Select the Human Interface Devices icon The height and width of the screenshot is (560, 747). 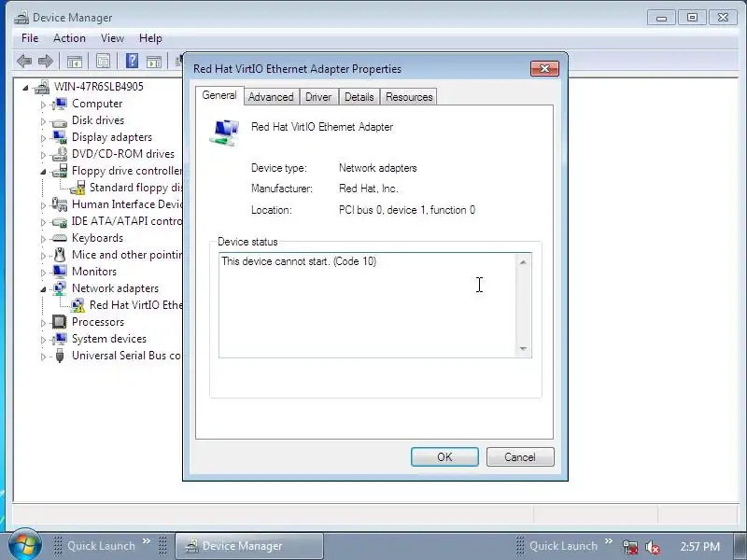(x=60, y=204)
